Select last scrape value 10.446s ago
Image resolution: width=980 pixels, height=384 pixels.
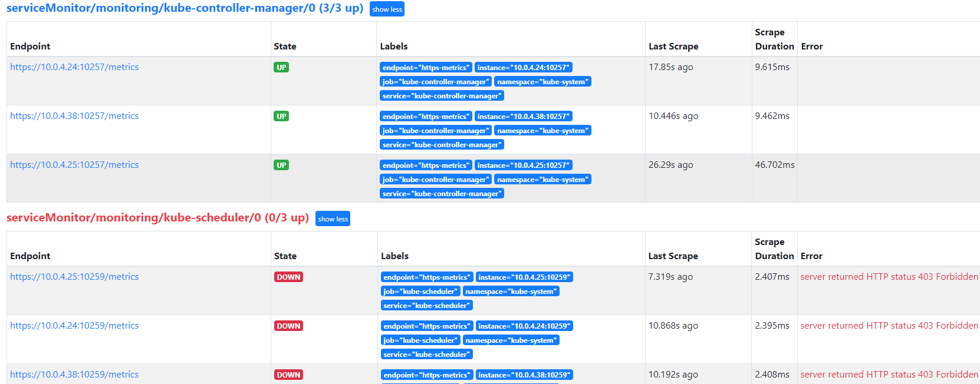click(x=673, y=116)
